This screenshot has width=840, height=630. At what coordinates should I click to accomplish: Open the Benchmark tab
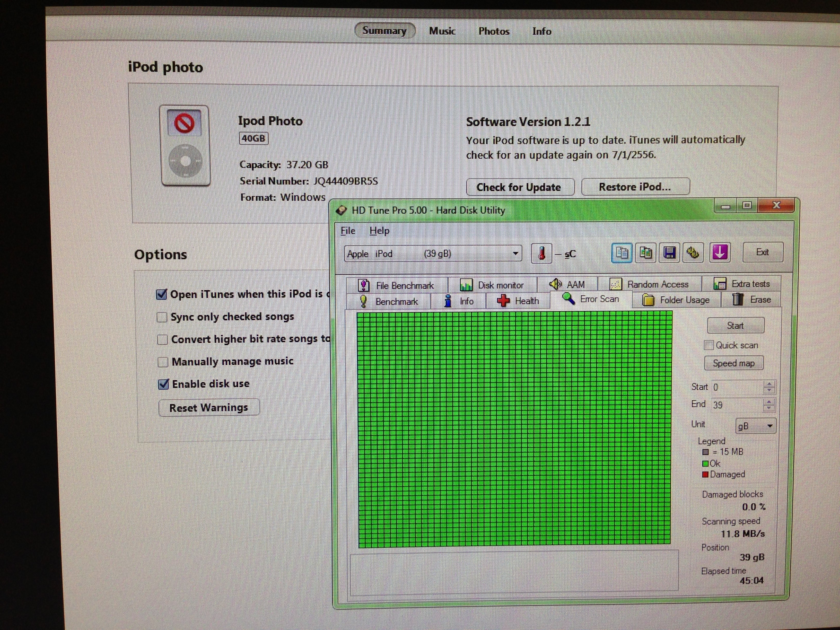pos(388,301)
